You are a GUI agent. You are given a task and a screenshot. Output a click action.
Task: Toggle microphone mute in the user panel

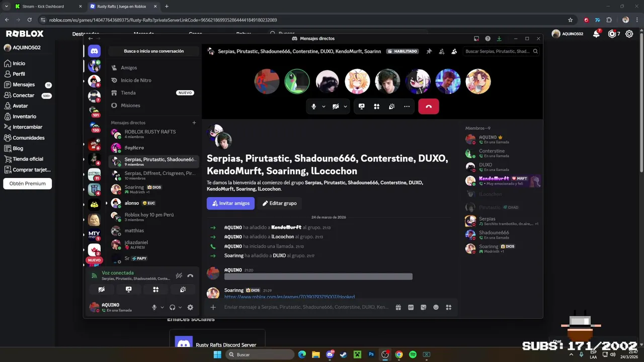pyautogui.click(x=154, y=307)
